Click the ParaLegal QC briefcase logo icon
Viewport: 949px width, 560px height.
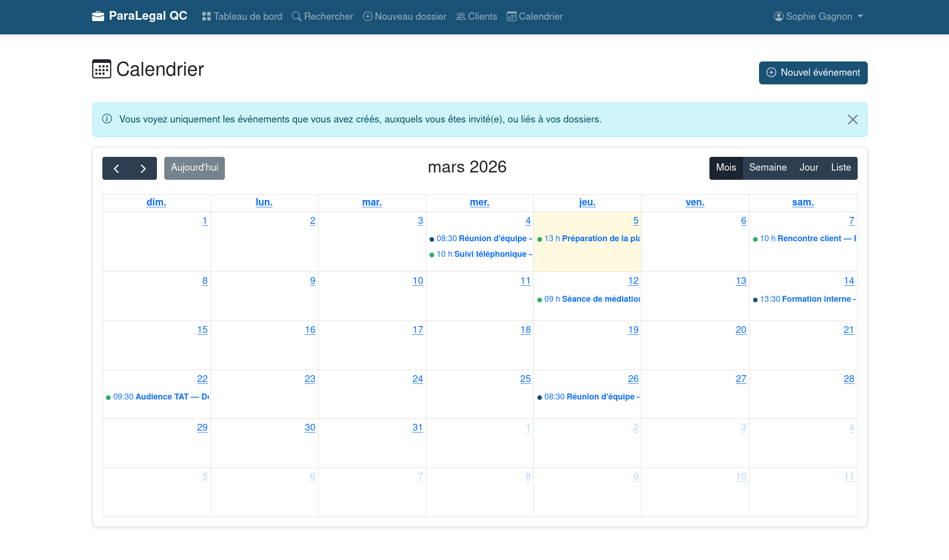pyautogui.click(x=99, y=16)
